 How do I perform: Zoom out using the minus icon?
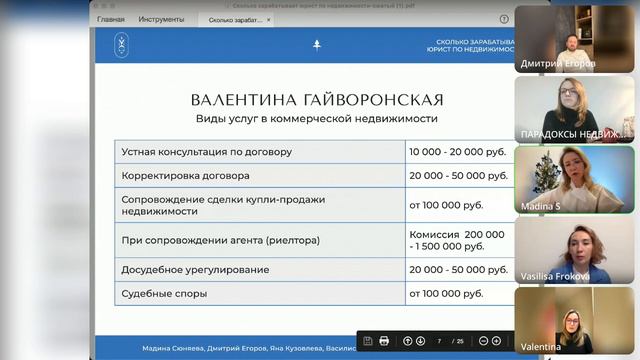483,341
